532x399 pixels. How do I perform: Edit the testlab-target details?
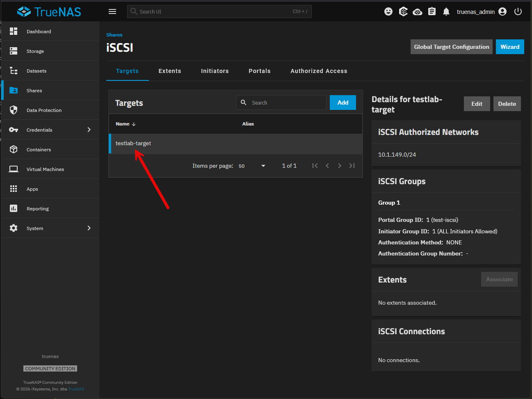tap(477, 104)
